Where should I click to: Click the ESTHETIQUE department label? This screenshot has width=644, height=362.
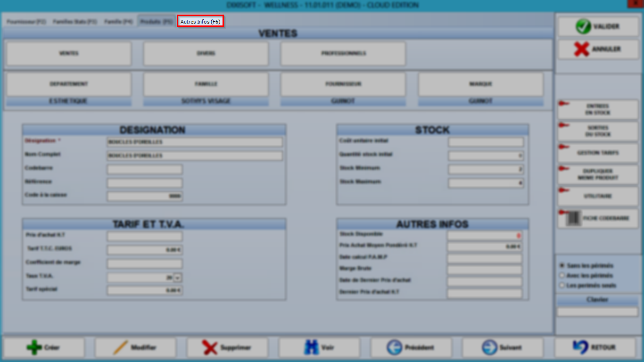click(69, 101)
